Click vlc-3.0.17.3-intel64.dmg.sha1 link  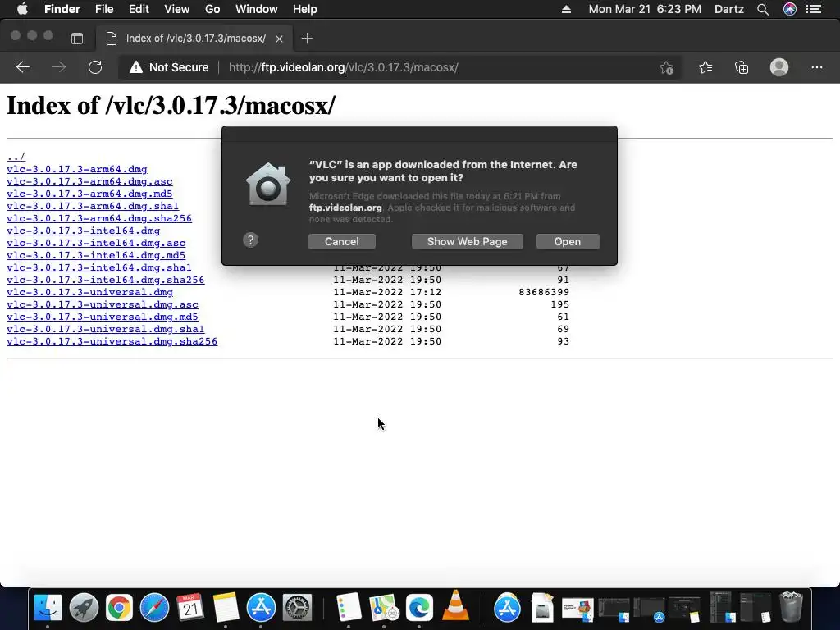pyautogui.click(x=99, y=268)
